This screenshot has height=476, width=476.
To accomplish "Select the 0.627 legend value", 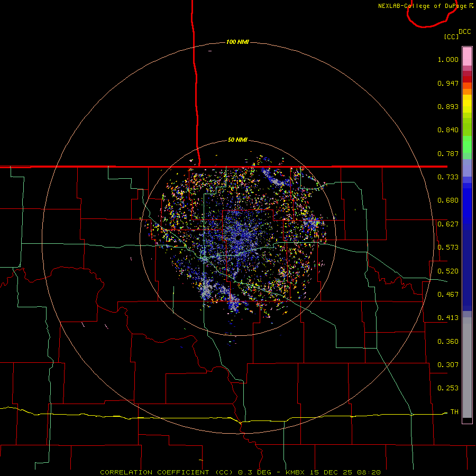I will tap(448, 224).
